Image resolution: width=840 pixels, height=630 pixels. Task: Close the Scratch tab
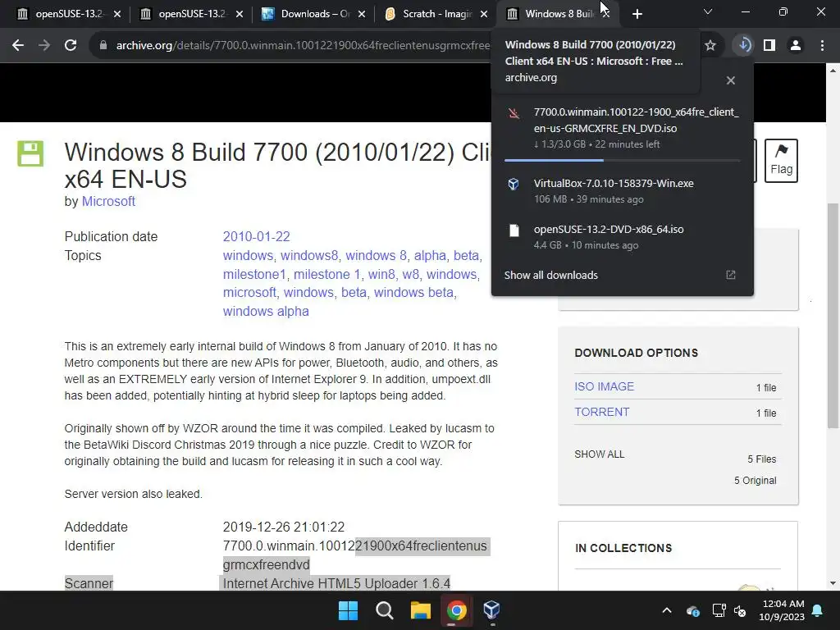point(484,14)
